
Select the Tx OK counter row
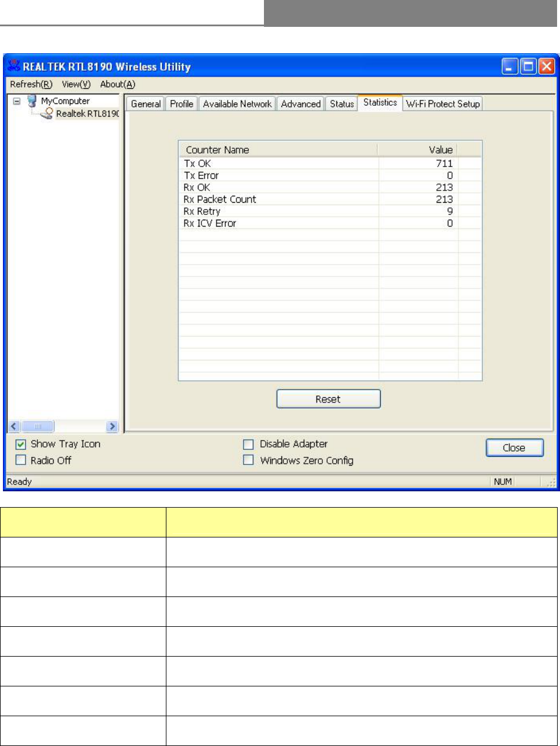[330, 164]
